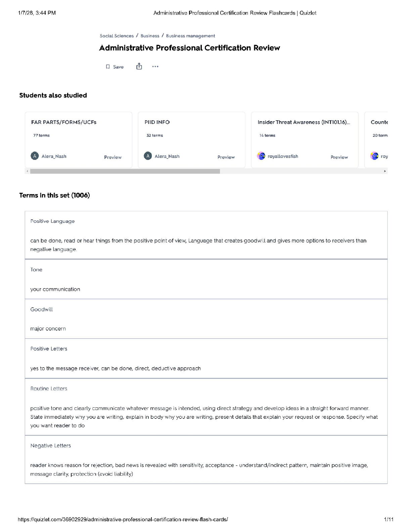Click Alera_Nash avatar on FAR PARTS card
The image size is (411, 532).
coord(35,156)
